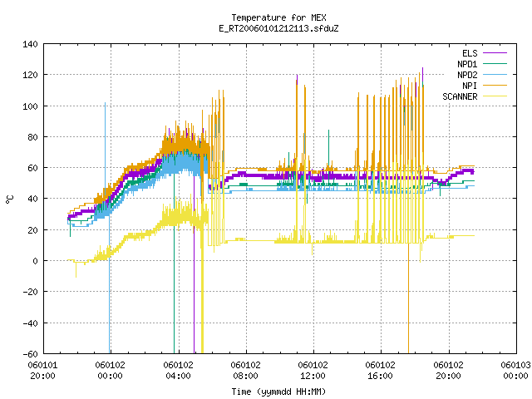Click the y-axis tick label 20
Screen dimensions: 532x399
click(32, 230)
